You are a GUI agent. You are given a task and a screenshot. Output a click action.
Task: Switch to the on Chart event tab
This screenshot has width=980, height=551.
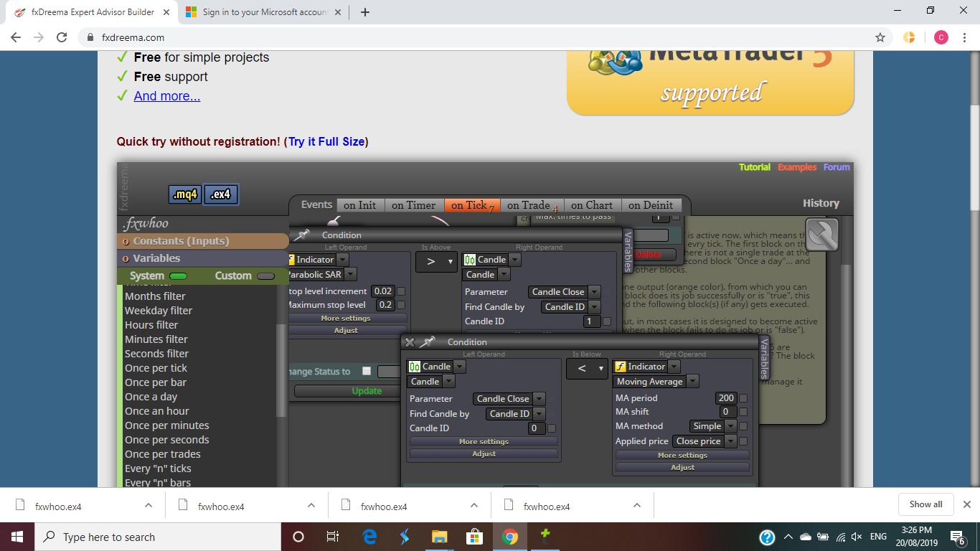tap(592, 205)
